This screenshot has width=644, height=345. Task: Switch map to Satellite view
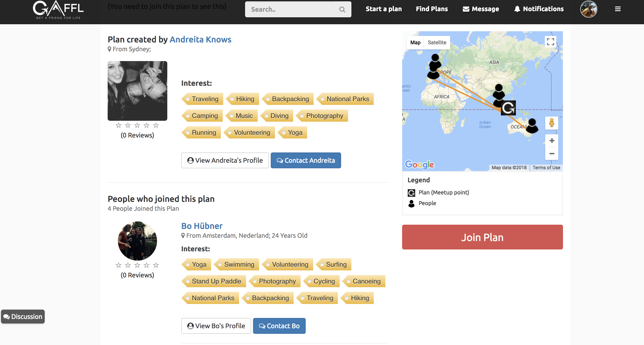[x=437, y=42]
